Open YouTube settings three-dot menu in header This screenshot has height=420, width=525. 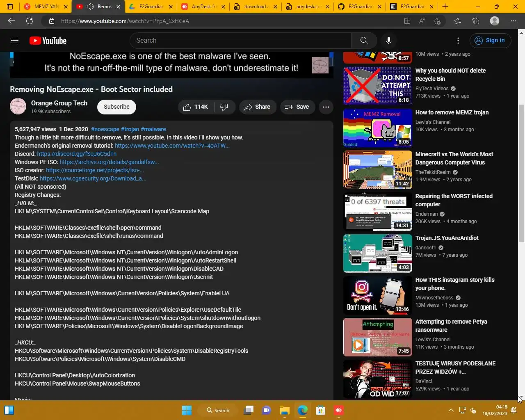click(x=458, y=40)
